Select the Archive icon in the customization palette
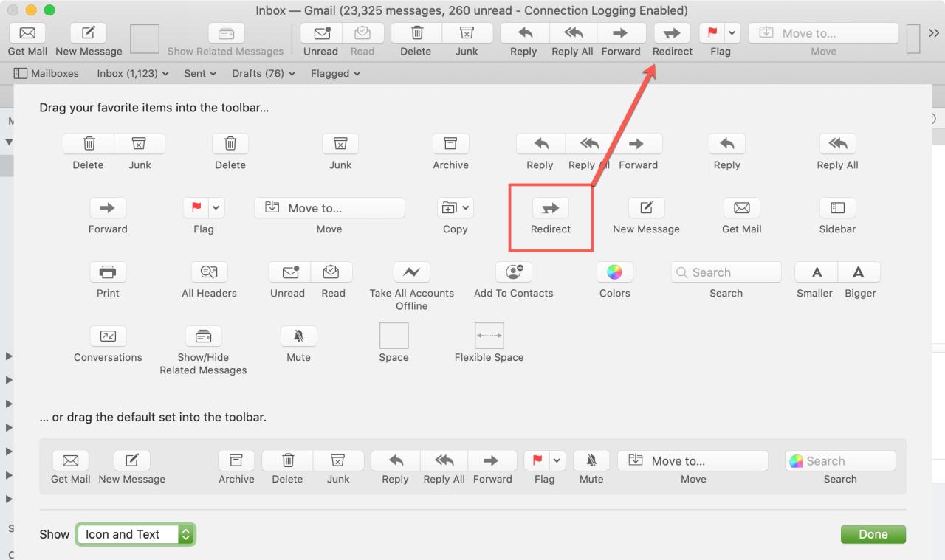 450,144
